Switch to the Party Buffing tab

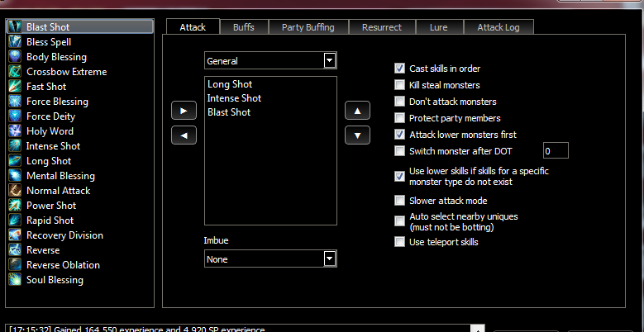coord(308,27)
